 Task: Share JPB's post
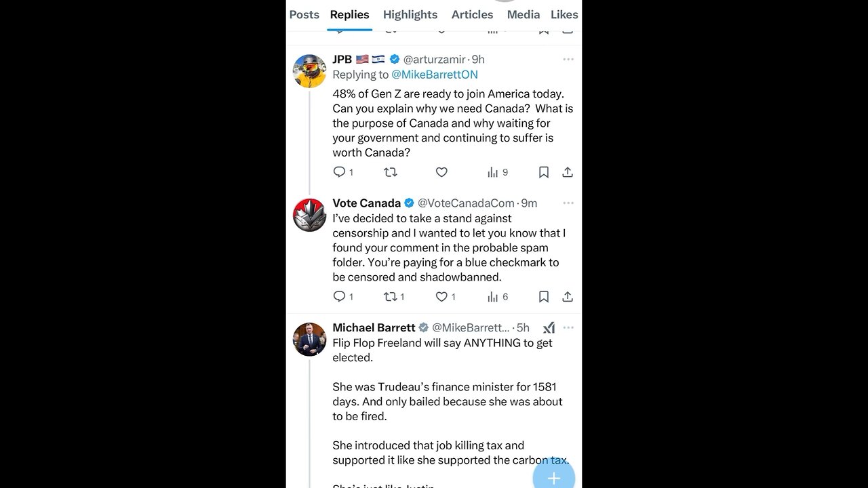point(568,172)
